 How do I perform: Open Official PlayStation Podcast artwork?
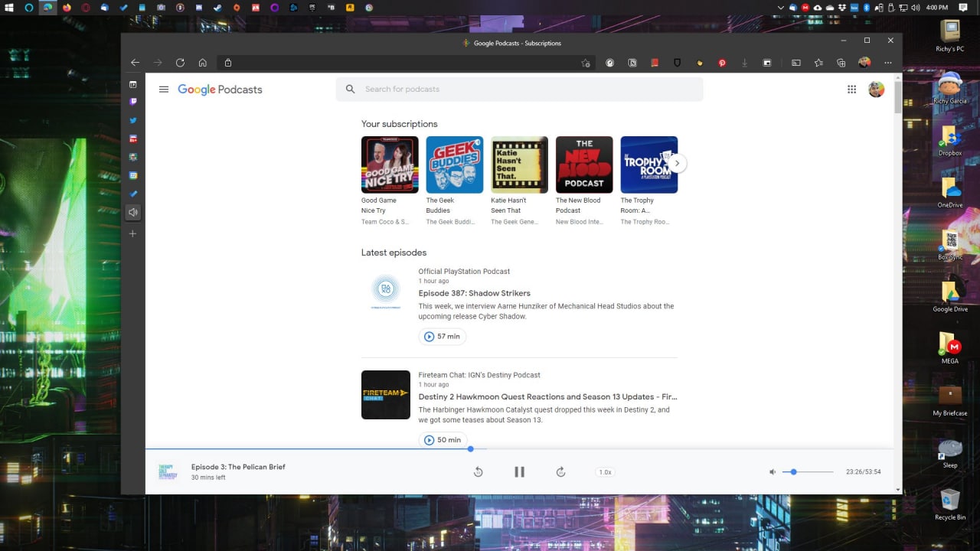386,291
